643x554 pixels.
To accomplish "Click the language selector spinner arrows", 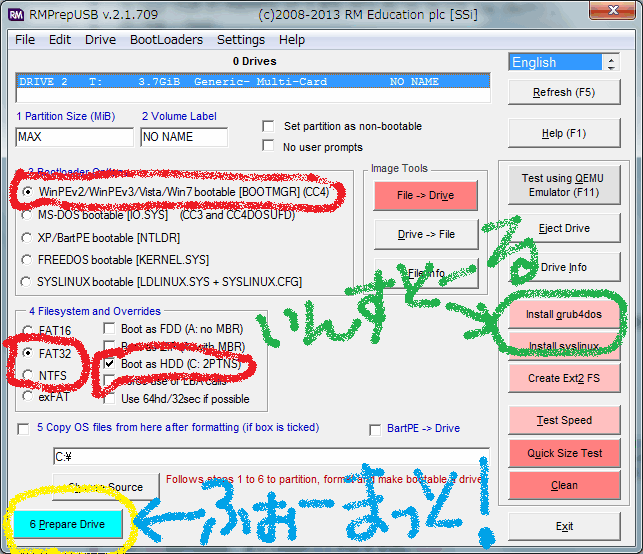I will pos(611,63).
